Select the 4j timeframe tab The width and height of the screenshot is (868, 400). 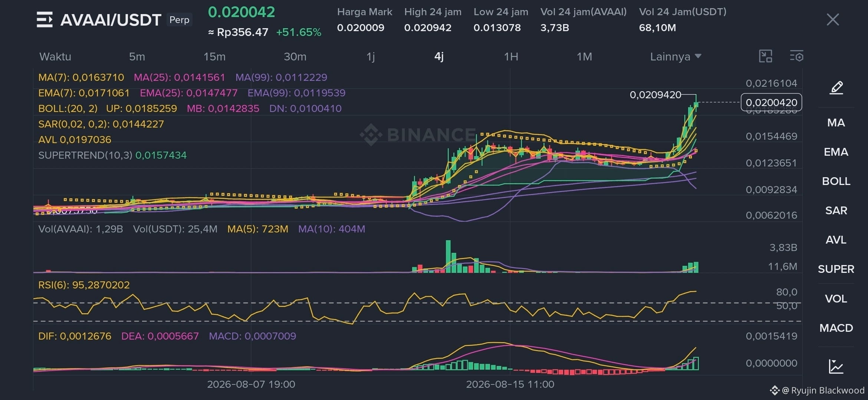coord(439,57)
